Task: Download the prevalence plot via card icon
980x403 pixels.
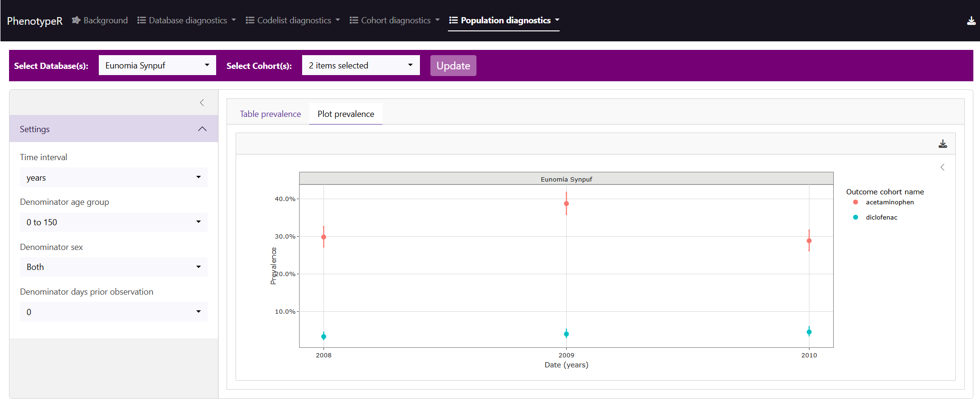Action: coord(942,144)
